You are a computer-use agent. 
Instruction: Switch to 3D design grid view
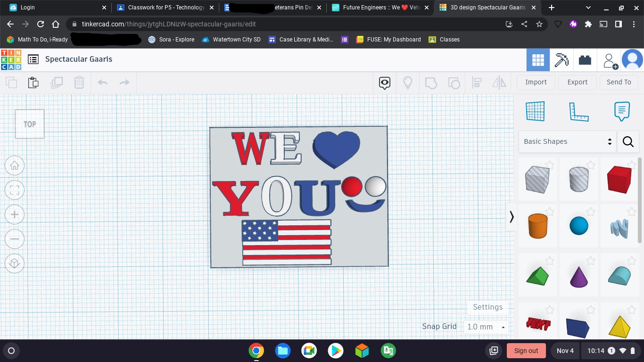pyautogui.click(x=538, y=60)
